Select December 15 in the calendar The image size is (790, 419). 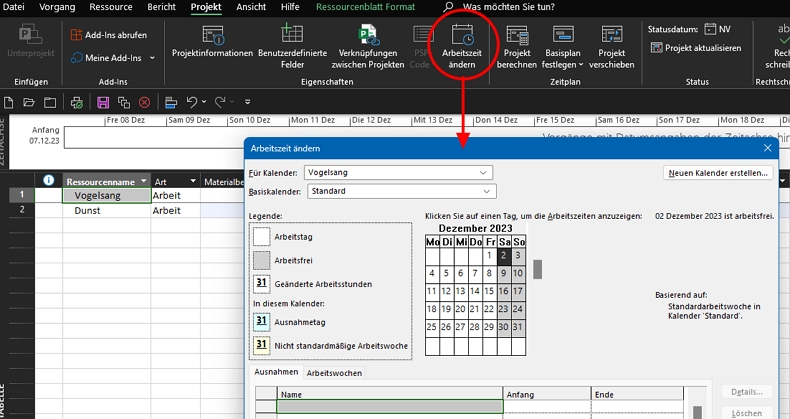pos(489,291)
